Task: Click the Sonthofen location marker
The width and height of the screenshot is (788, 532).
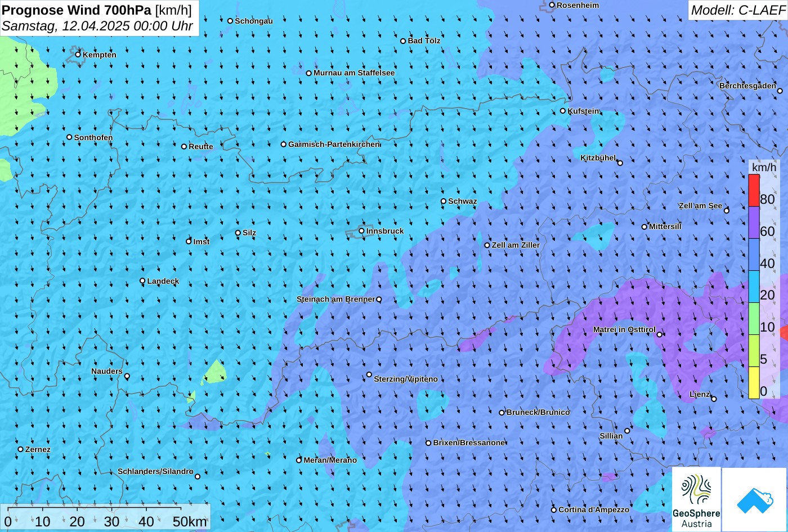Action: tap(69, 137)
